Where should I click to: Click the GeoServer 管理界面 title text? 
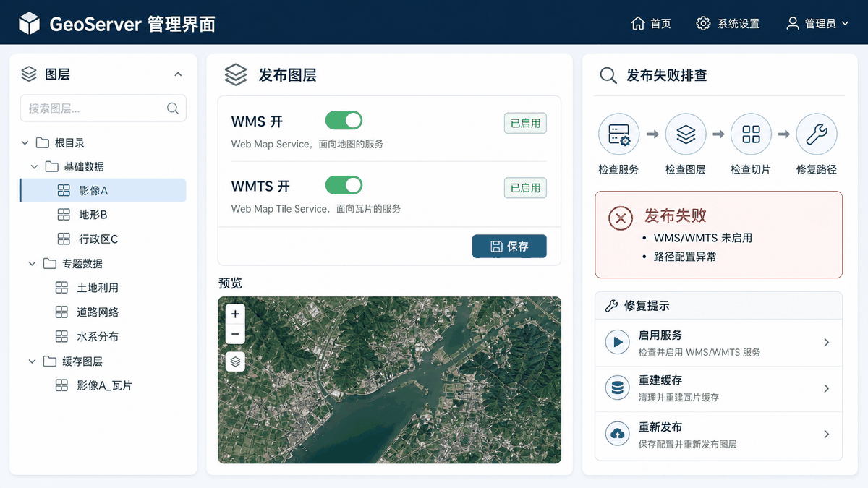coord(132,24)
